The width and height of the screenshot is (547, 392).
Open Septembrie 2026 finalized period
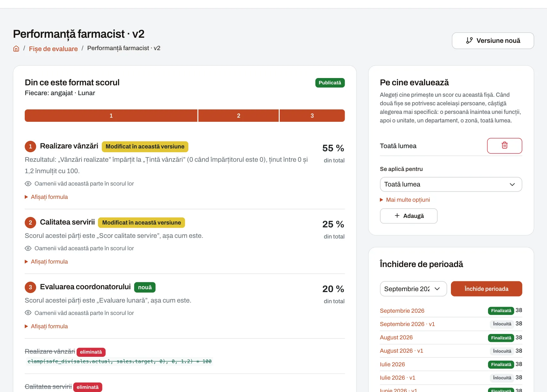[x=402, y=311]
